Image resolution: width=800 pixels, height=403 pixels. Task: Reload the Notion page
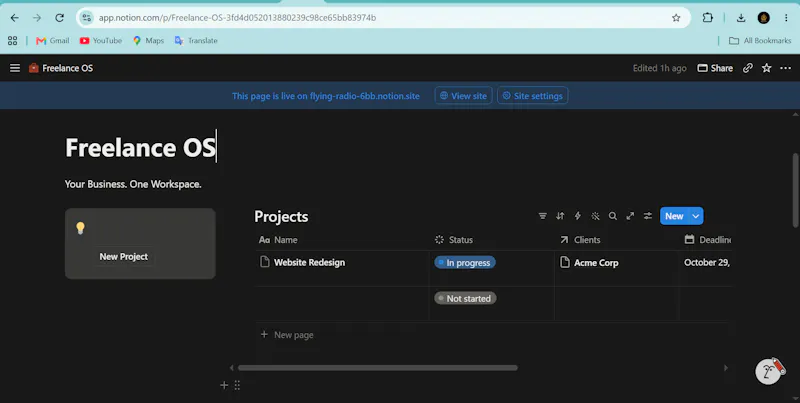click(59, 18)
